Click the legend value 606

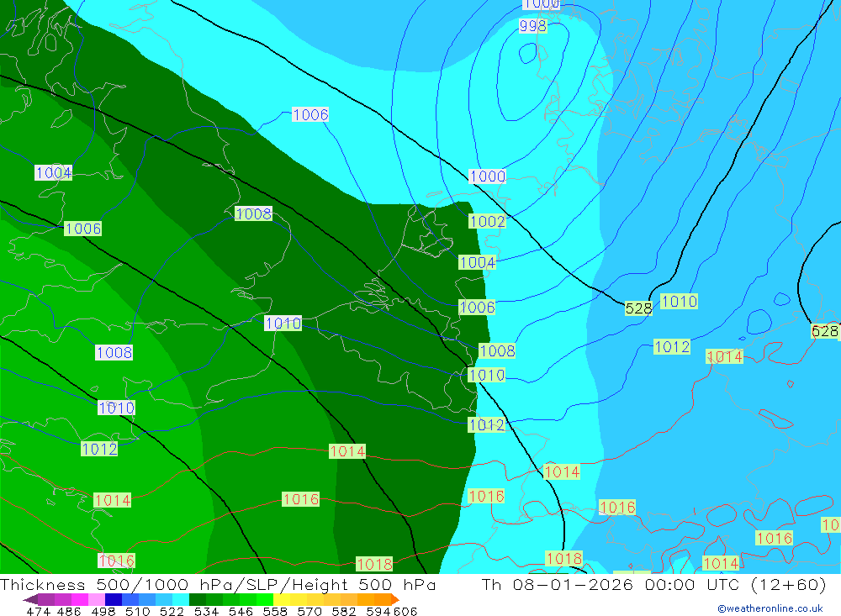click(x=405, y=611)
